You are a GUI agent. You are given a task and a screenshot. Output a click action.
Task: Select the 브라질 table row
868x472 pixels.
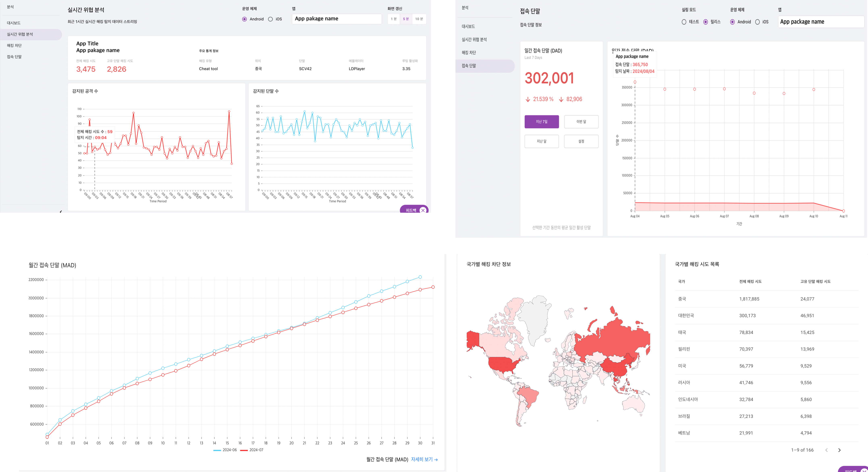point(767,416)
